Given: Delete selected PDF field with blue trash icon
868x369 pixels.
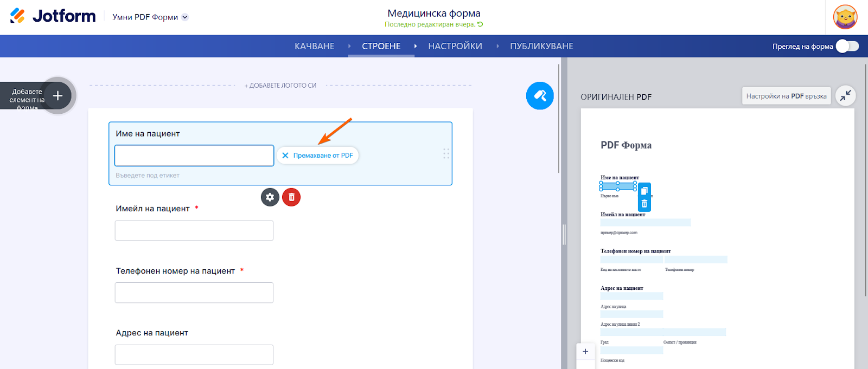Looking at the screenshot, I should click(644, 204).
